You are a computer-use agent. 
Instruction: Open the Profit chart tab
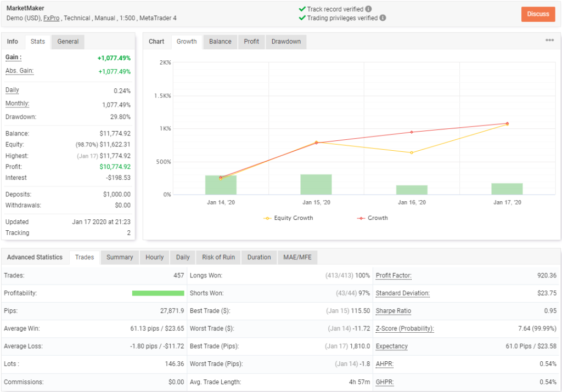pyautogui.click(x=251, y=42)
